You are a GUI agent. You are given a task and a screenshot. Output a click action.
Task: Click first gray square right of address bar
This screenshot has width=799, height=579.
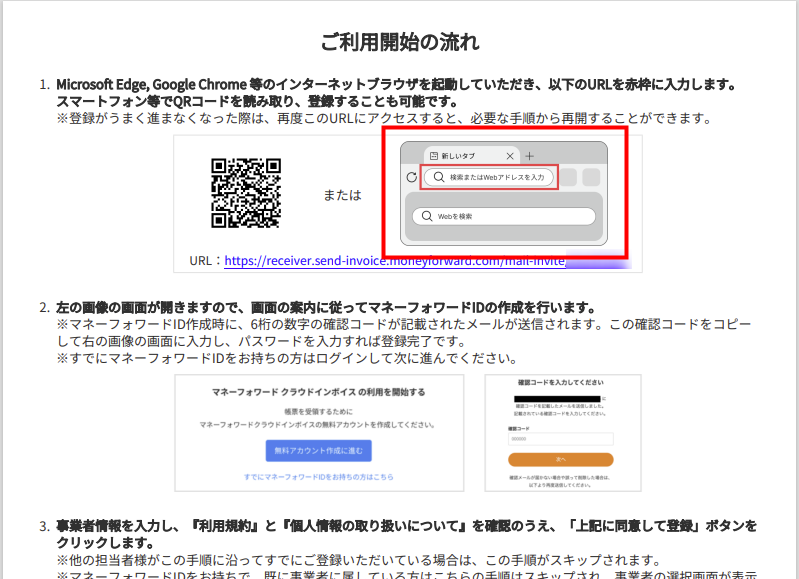569,178
